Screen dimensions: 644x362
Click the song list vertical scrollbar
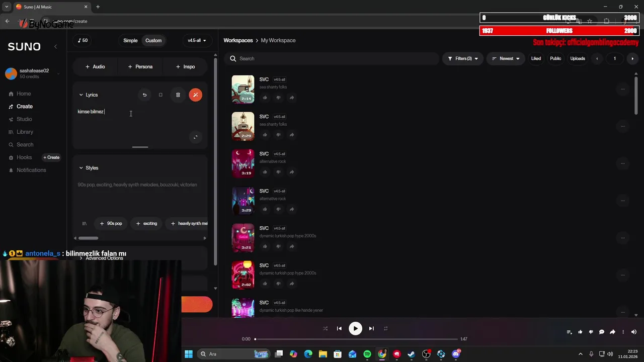(x=636, y=96)
